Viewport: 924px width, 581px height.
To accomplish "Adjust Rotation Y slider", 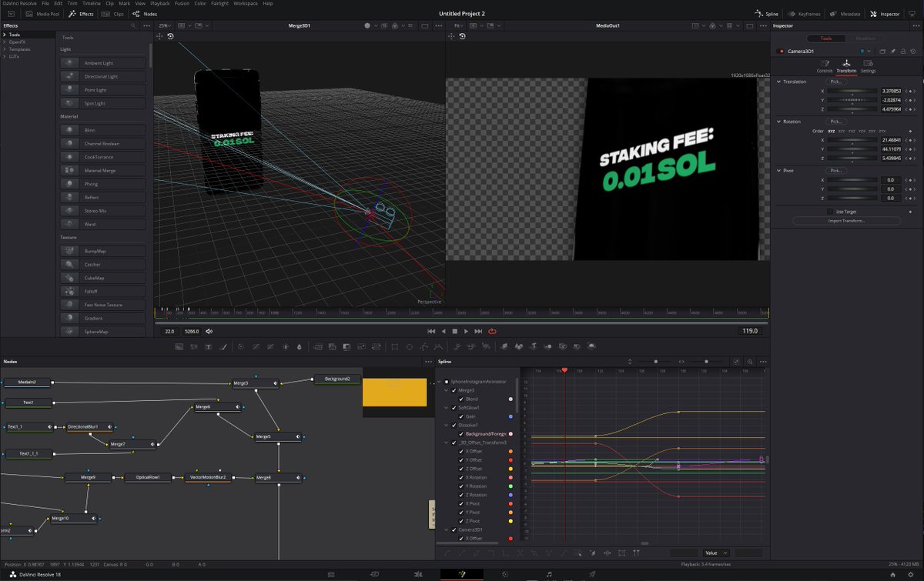I will click(x=852, y=149).
